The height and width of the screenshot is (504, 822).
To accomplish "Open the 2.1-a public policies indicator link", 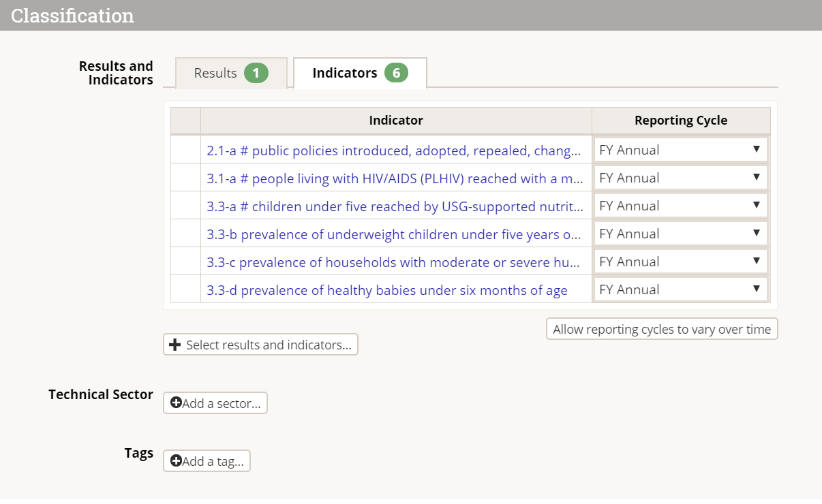I will [x=394, y=151].
